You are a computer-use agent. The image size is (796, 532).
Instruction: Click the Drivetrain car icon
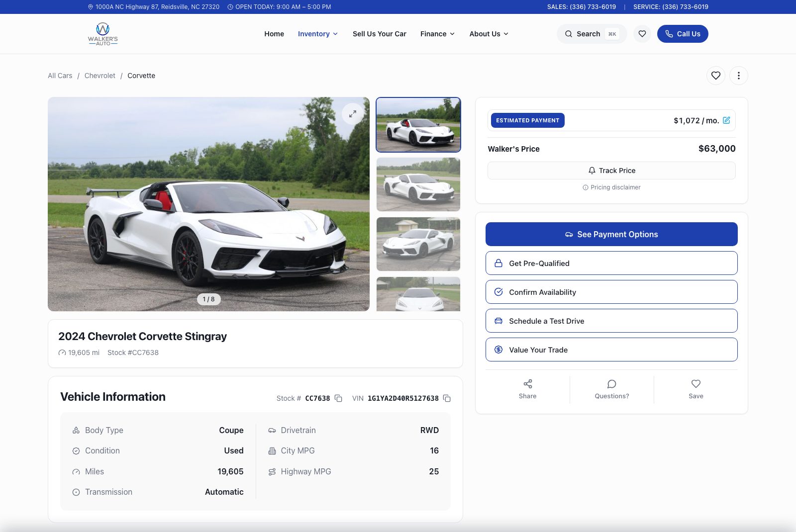coord(272,430)
